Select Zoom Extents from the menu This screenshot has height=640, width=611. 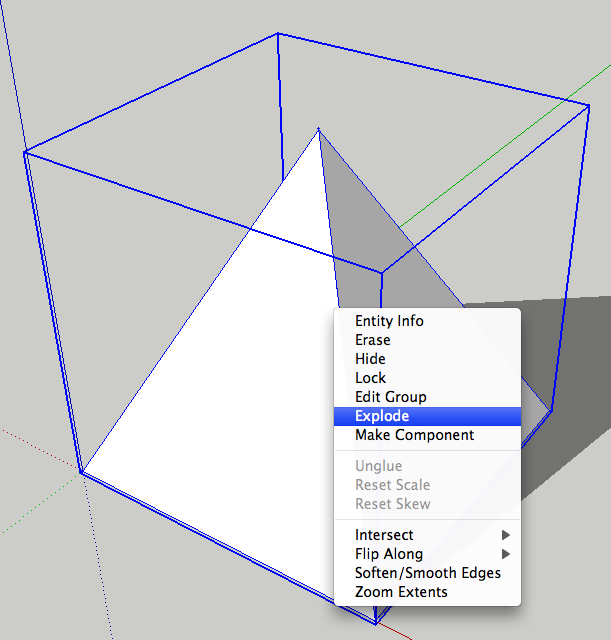coord(401,592)
